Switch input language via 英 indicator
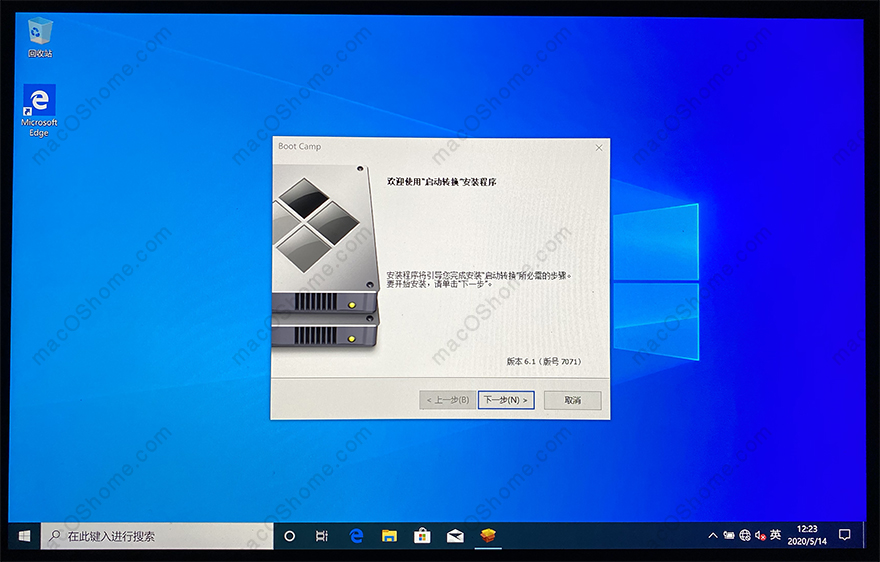Screen dimensions: 880x562 click(x=775, y=536)
